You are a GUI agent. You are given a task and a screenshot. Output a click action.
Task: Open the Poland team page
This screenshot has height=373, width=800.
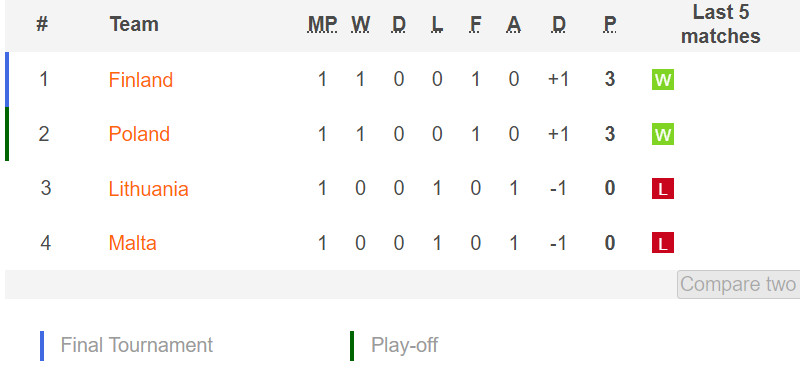pos(139,134)
